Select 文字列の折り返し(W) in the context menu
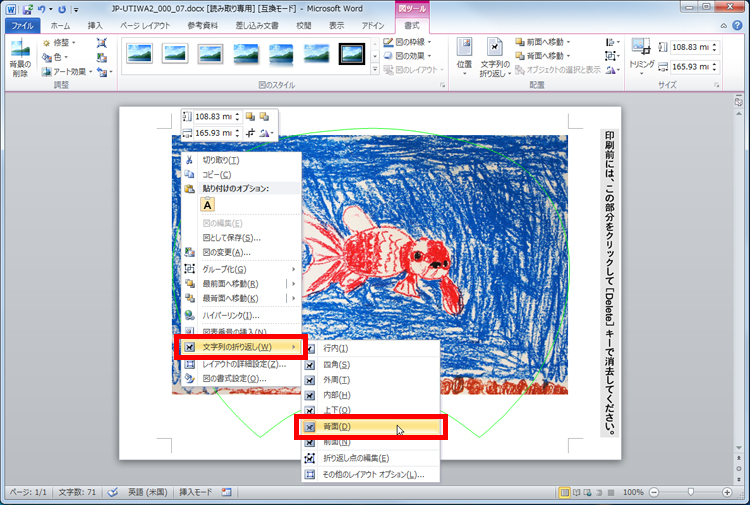This screenshot has height=505, width=750. 241,347
